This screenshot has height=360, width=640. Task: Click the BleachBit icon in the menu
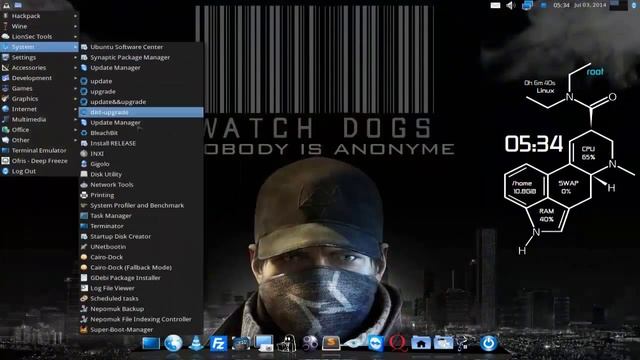84,133
